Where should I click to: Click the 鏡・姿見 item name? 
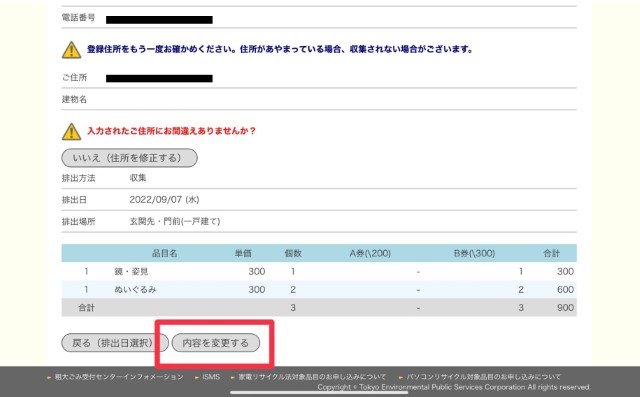tap(131, 272)
